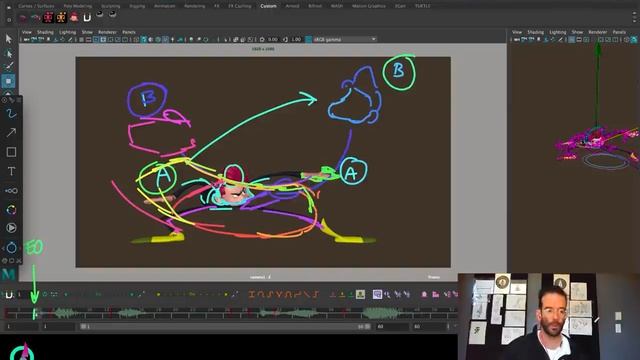Image resolution: width=640 pixels, height=360 pixels.
Task: Open the Custom shelf tab
Action: click(x=268, y=6)
